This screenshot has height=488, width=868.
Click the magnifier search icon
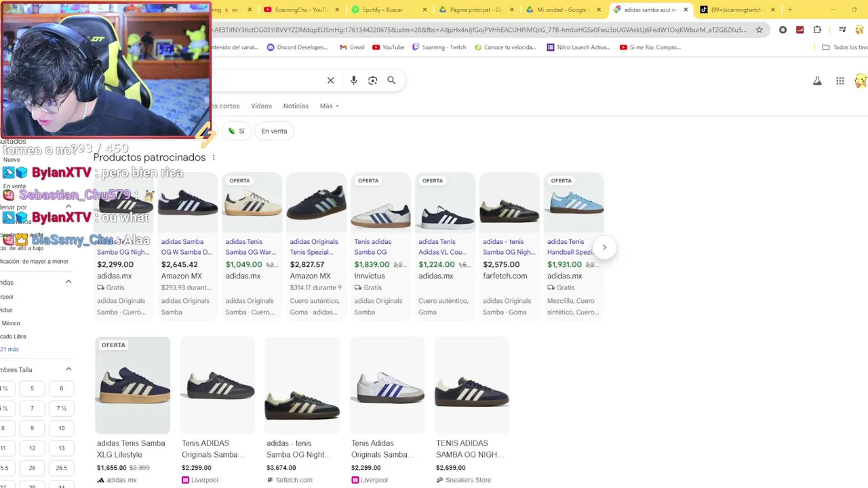[391, 80]
